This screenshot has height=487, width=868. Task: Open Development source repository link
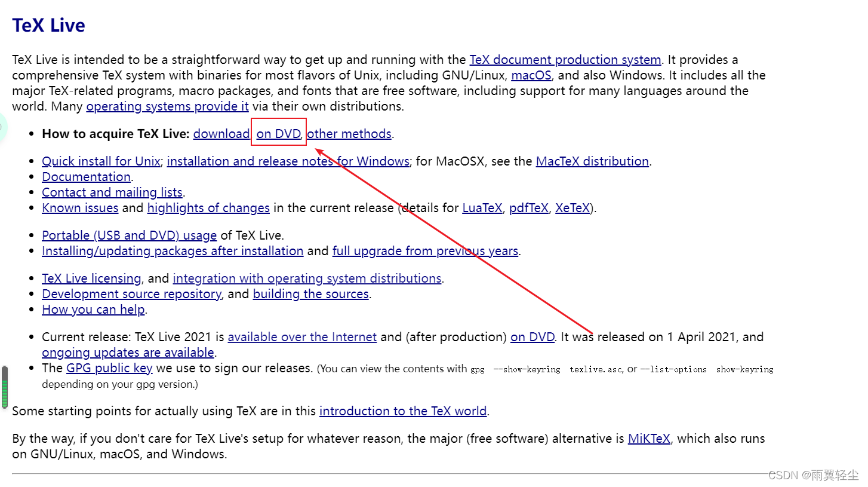131,294
